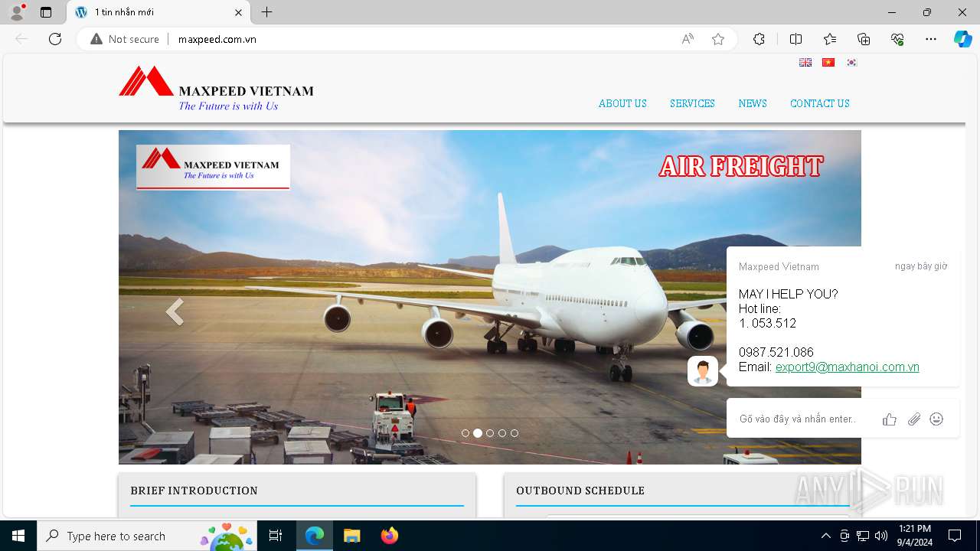980x551 pixels.
Task: Open the Browser essentials icon
Action: click(897, 39)
